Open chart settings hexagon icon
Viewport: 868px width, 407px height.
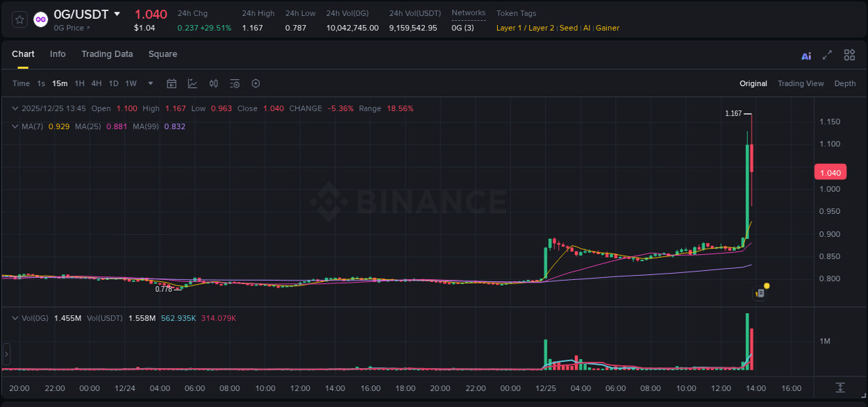point(256,83)
